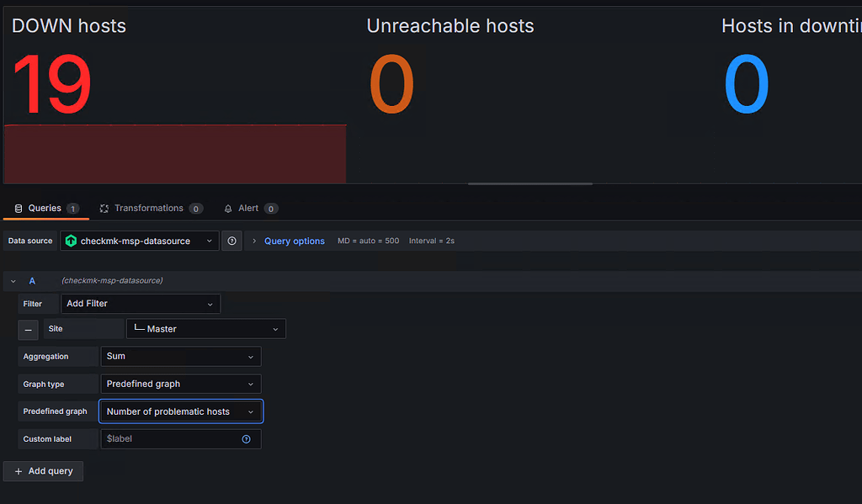Click the chevron next to Query options
The height and width of the screenshot is (504, 862).
pos(254,241)
